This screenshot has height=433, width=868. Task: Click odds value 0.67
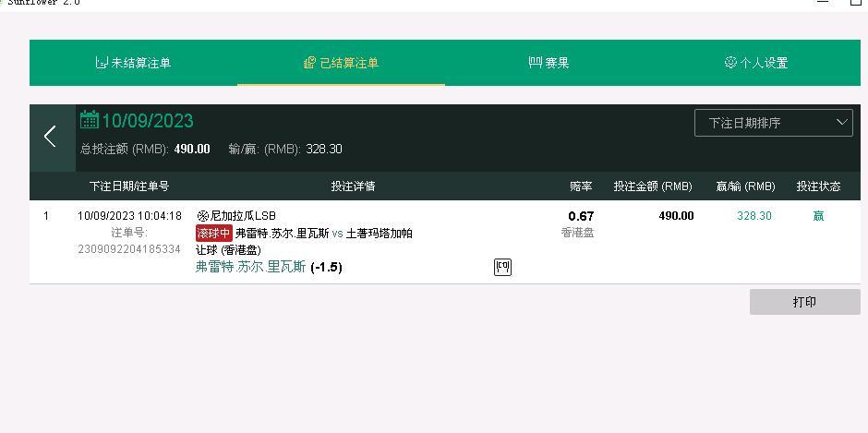(581, 216)
